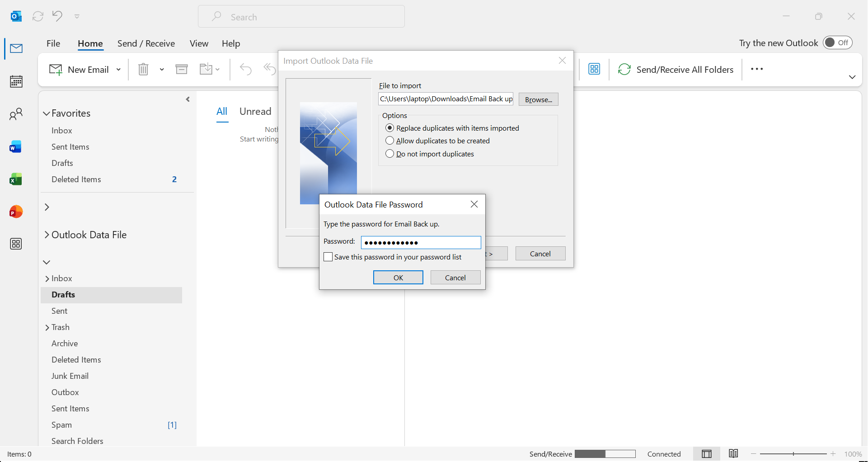Viewport: 868px width, 462px height.
Task: Click the zoom out minus button
Action: coord(754,453)
